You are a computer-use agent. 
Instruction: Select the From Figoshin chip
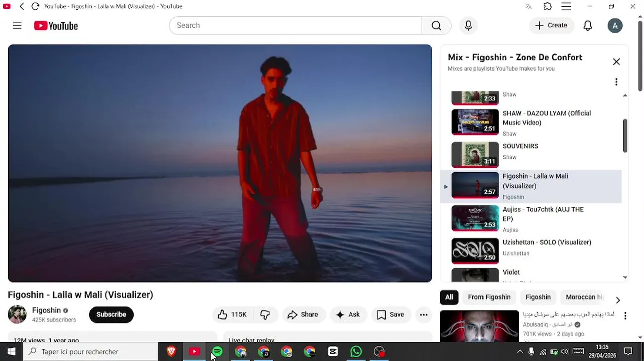coord(489,297)
